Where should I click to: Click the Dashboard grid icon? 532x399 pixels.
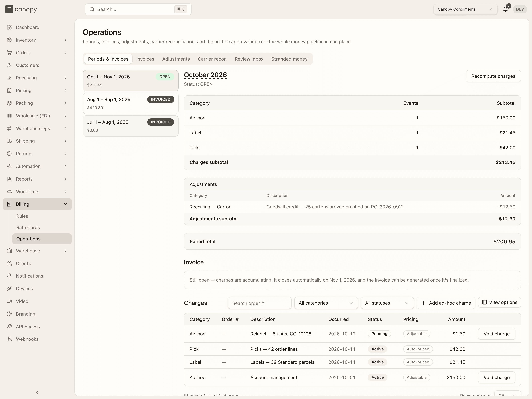tap(9, 27)
